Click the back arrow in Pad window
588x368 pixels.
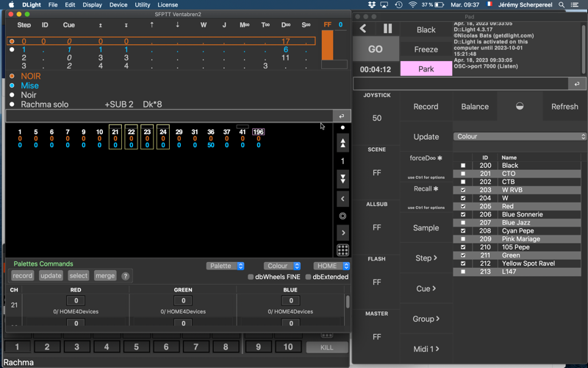point(363,29)
